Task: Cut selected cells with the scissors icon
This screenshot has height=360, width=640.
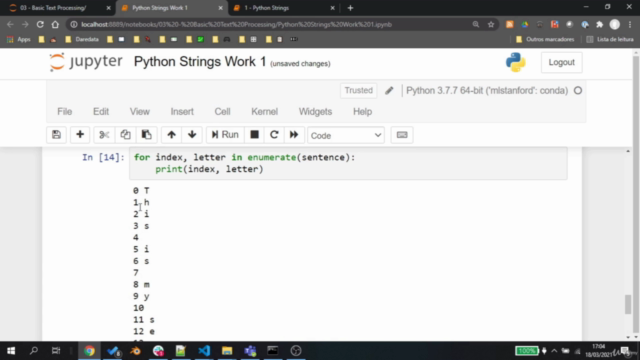Action: [x=104, y=135]
